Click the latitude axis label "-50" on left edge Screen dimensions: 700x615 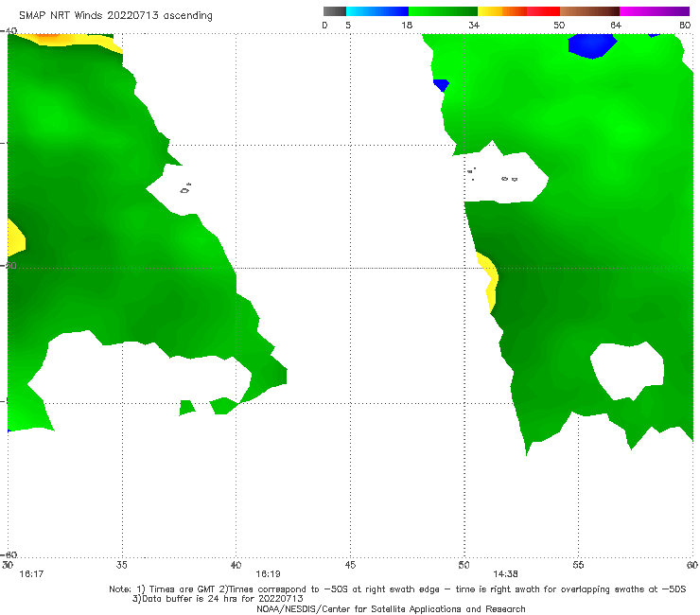coord(9,265)
